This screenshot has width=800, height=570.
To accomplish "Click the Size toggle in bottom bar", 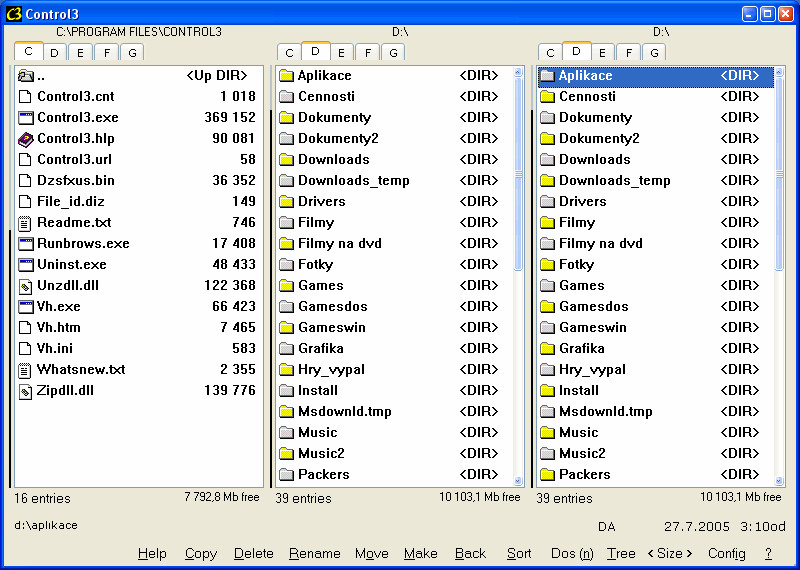I will (670, 554).
